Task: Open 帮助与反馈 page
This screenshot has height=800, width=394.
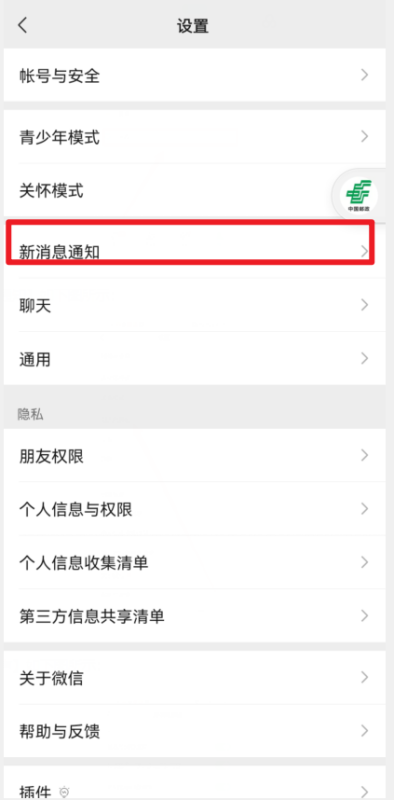Action: (194, 731)
